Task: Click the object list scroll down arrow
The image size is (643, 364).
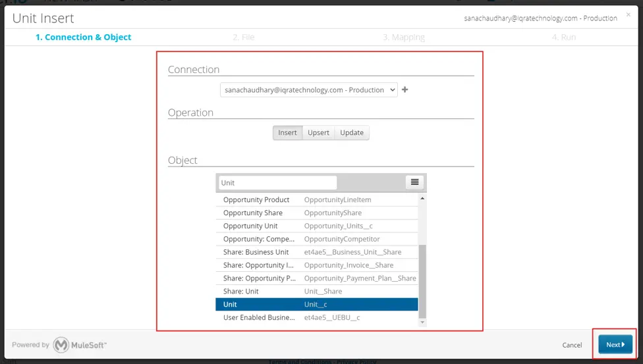Action: 422,322
